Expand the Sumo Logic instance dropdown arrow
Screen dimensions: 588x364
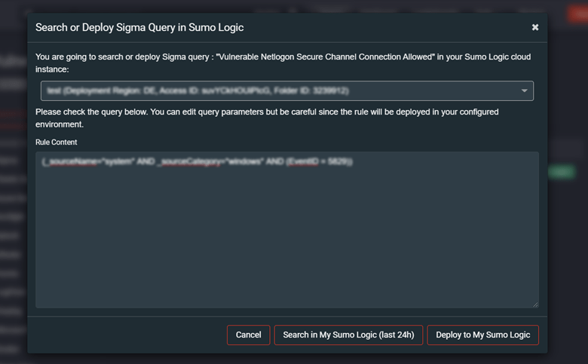pyautogui.click(x=524, y=90)
